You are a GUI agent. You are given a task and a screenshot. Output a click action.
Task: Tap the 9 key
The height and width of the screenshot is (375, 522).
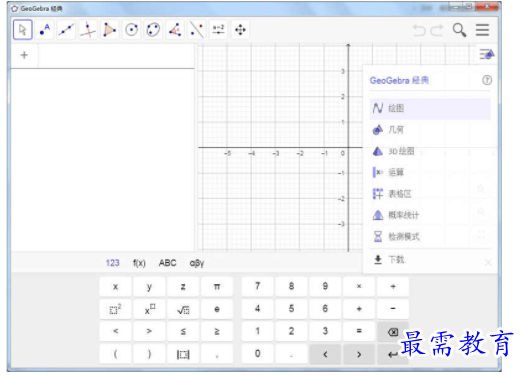click(x=325, y=287)
